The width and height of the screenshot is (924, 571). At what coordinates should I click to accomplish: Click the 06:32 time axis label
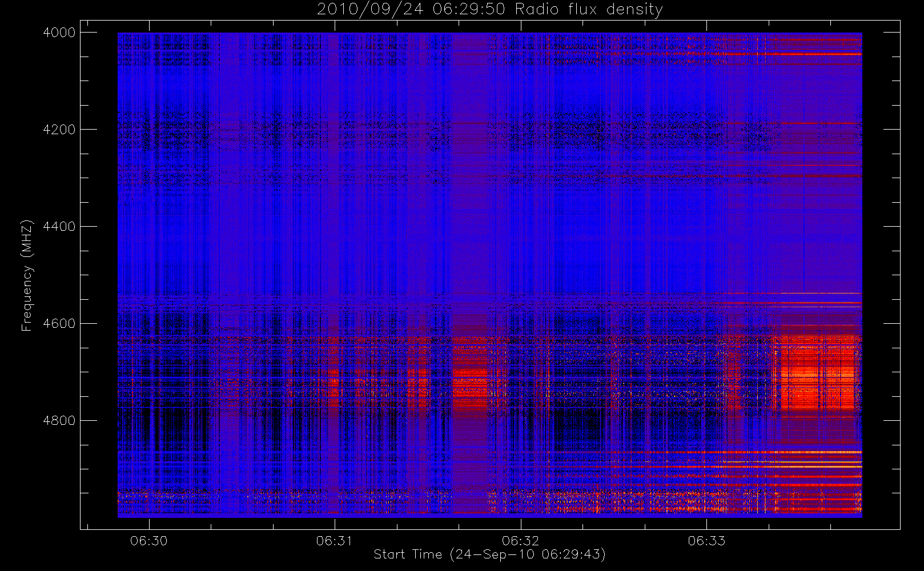(x=521, y=541)
